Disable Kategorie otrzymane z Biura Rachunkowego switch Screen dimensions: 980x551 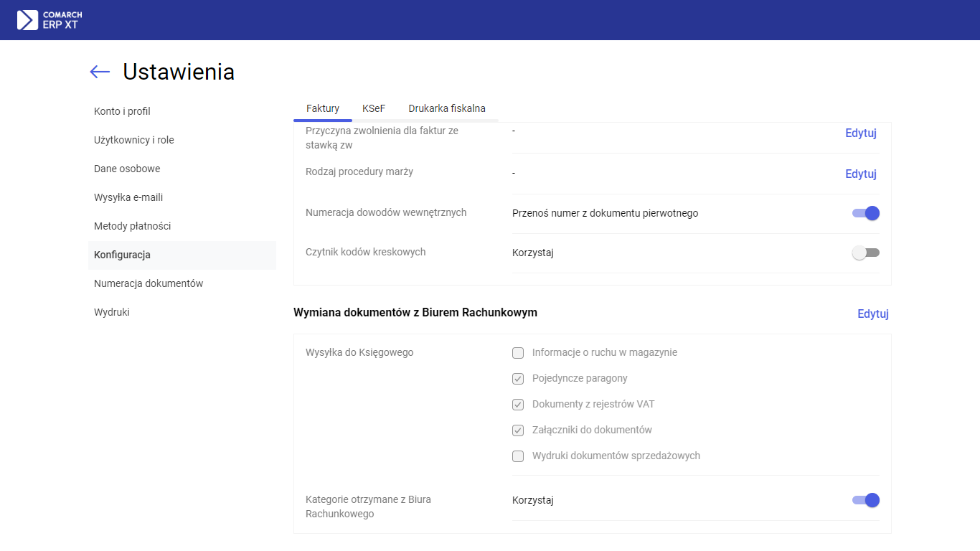[x=865, y=500]
